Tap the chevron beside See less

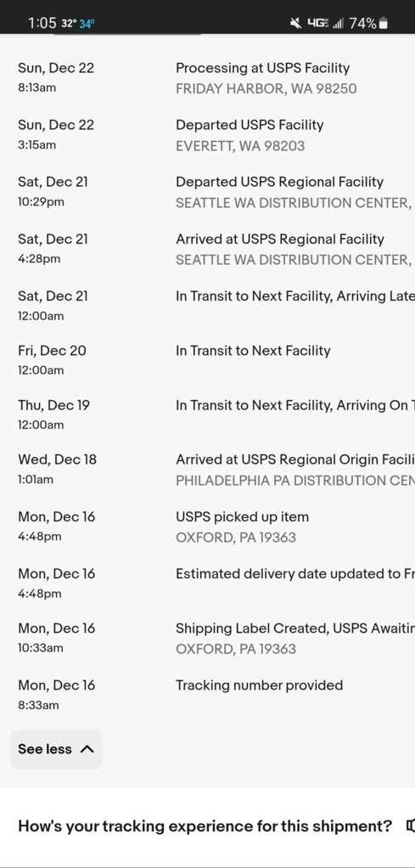87,749
